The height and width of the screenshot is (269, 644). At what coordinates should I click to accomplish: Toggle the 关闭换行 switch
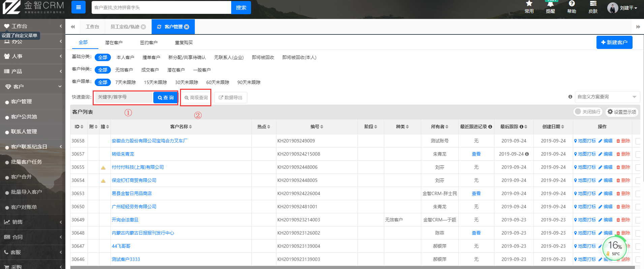pyautogui.click(x=588, y=112)
